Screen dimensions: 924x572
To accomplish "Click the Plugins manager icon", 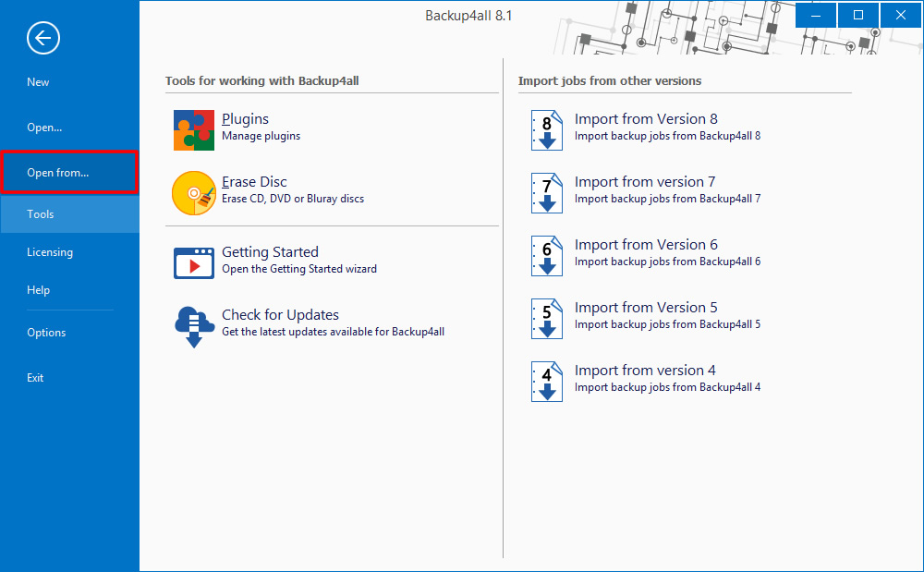I will [x=193, y=130].
